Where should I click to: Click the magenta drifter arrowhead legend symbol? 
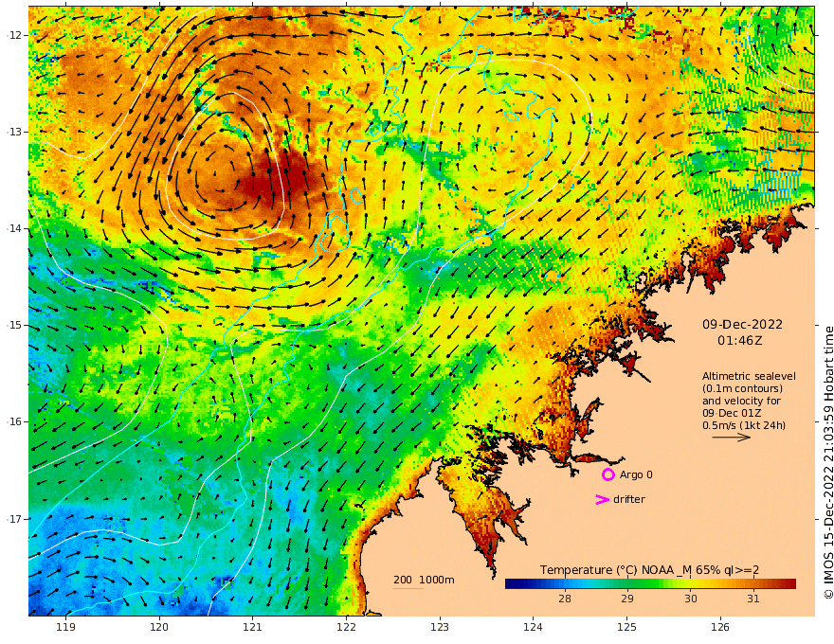click(602, 499)
